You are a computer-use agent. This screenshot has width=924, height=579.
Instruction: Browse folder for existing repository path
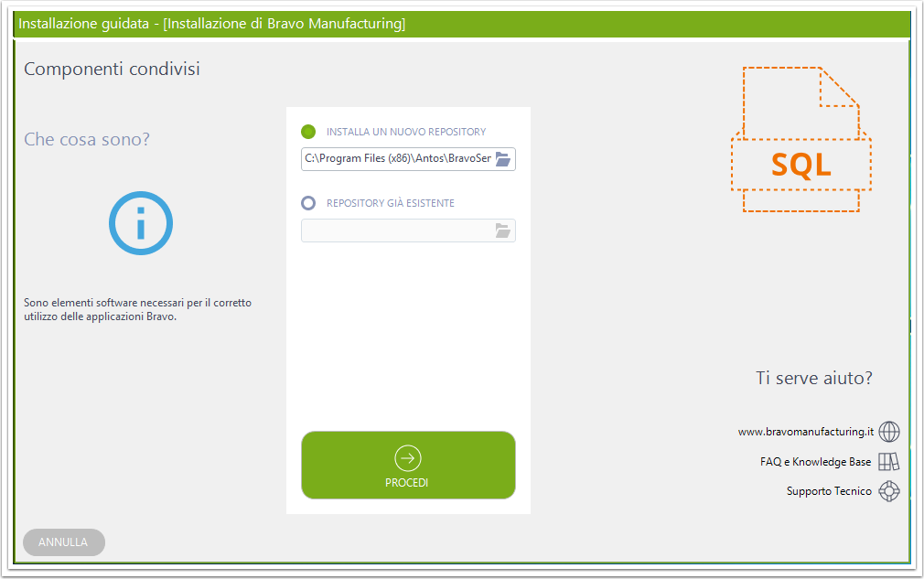click(502, 231)
